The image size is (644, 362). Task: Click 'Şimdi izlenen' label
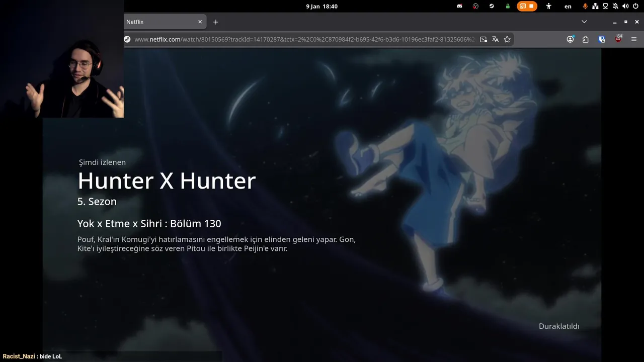[102, 162]
